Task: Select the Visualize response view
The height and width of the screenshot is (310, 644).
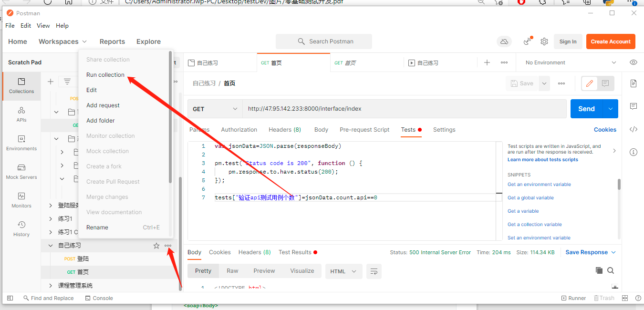Action: click(302, 271)
